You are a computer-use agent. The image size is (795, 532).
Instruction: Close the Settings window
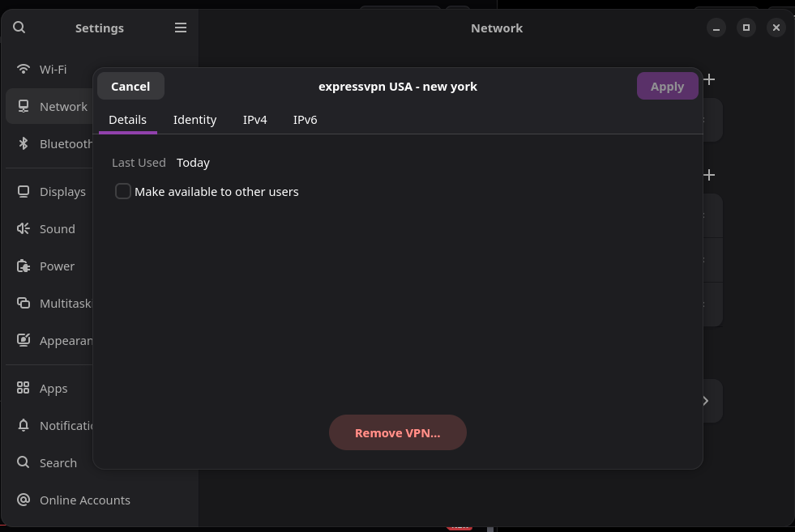[776, 28]
